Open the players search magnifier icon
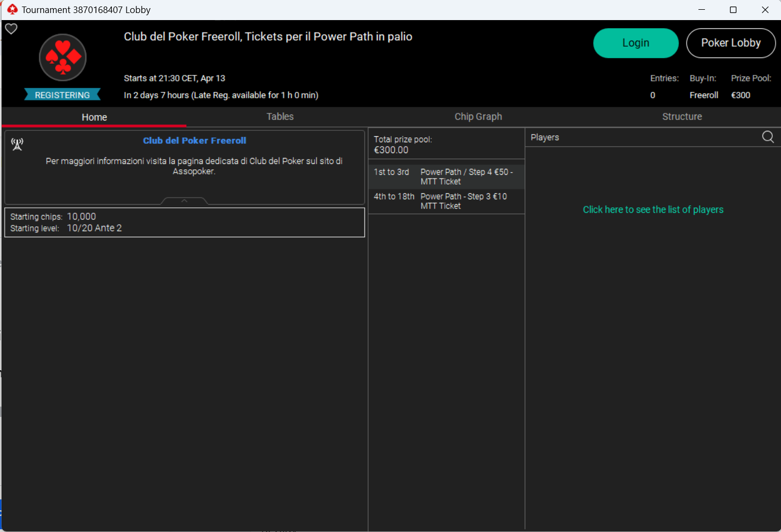Image resolution: width=781 pixels, height=532 pixels. click(x=768, y=137)
